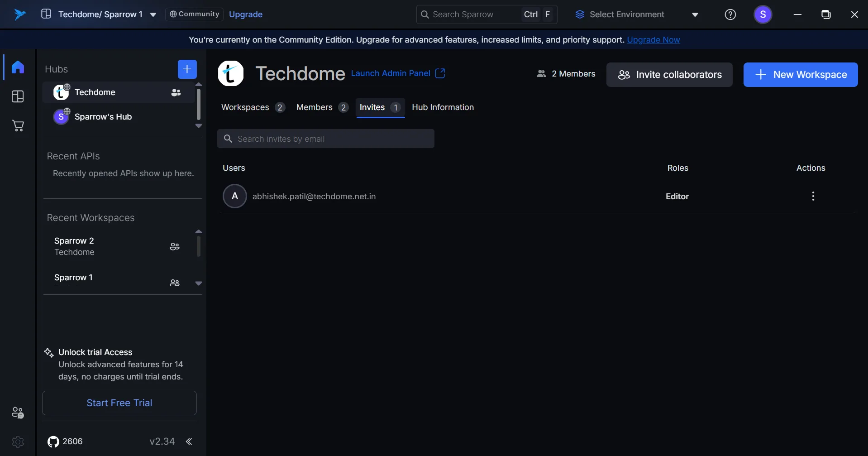Click the Recent Workspaces scroll up arrow
This screenshot has width=868, height=456.
click(198, 231)
